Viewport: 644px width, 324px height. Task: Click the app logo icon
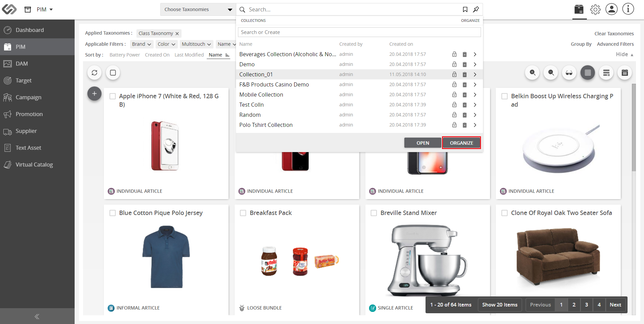(x=9, y=9)
